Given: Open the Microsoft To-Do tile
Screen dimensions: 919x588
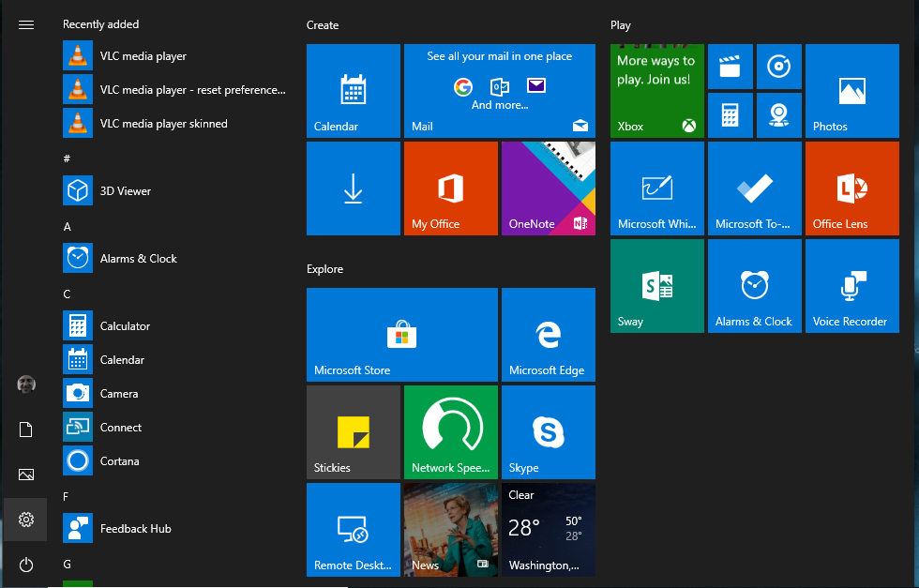Looking at the screenshot, I should (x=754, y=188).
